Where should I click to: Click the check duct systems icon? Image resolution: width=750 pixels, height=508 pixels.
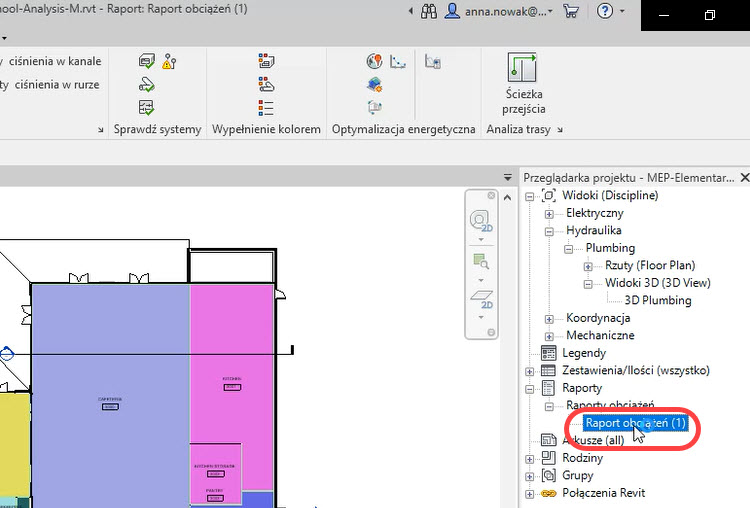[x=146, y=62]
